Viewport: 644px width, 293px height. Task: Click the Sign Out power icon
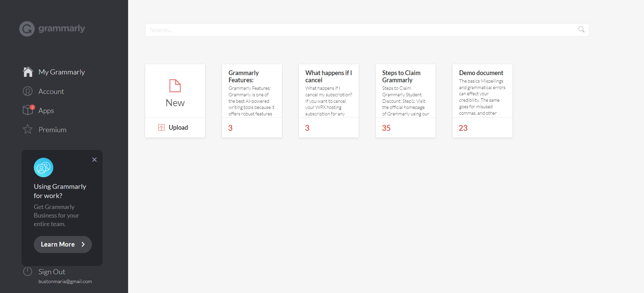pos(28,271)
